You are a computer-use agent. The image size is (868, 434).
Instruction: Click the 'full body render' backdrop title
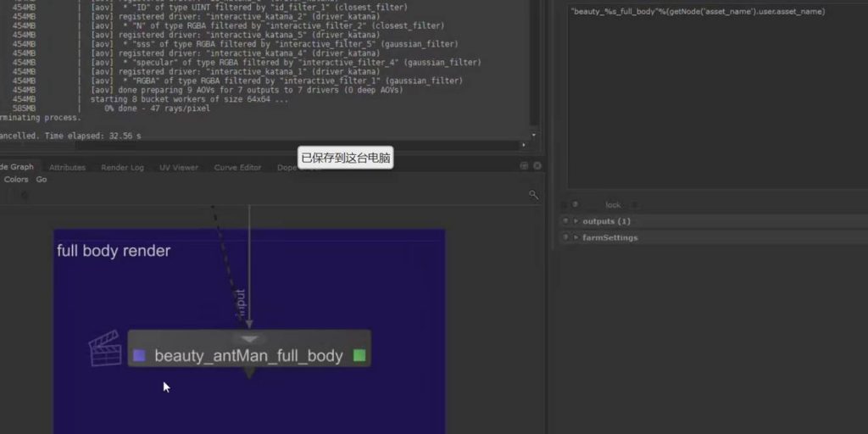[114, 251]
